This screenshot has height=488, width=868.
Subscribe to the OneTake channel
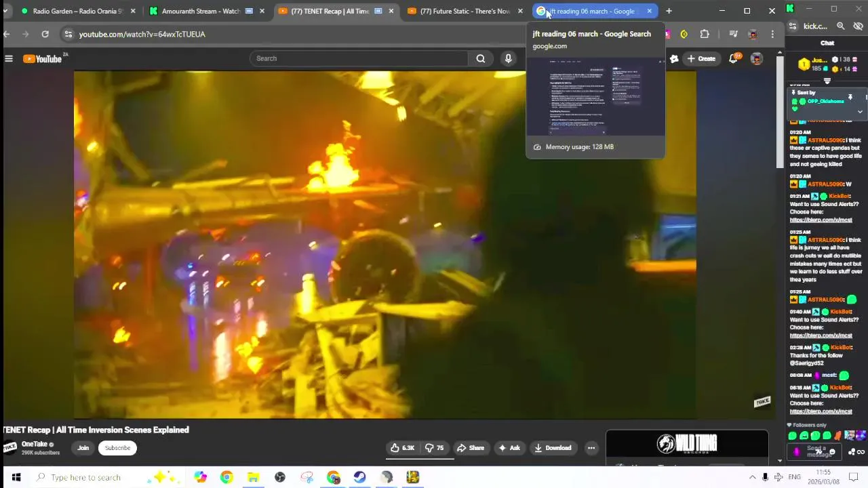pos(117,448)
